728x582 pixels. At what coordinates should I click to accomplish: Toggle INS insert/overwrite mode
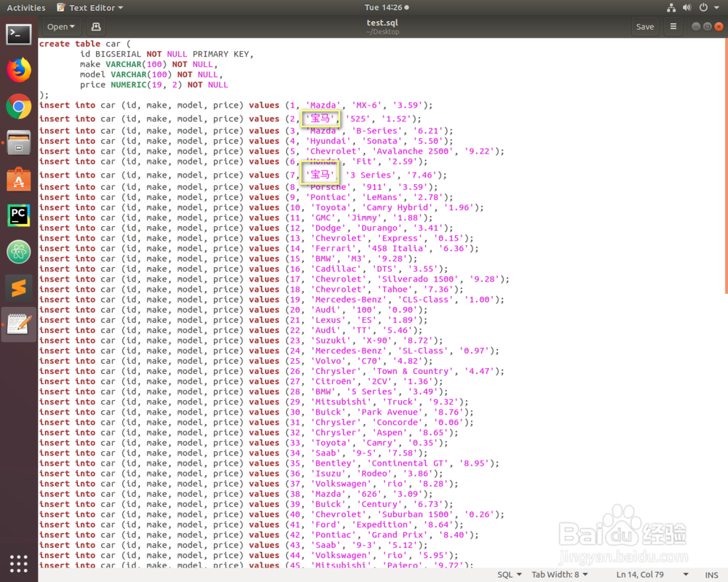click(711, 575)
